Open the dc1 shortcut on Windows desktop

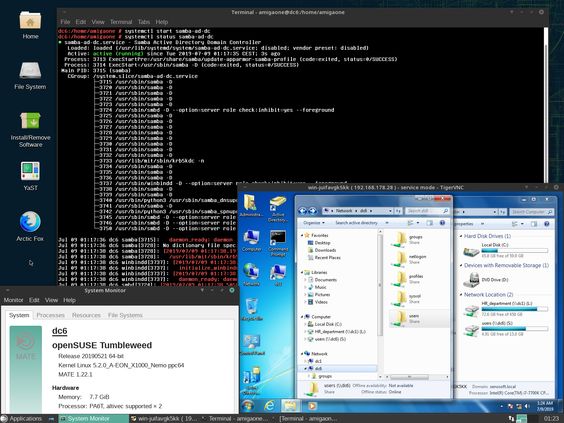(278, 275)
